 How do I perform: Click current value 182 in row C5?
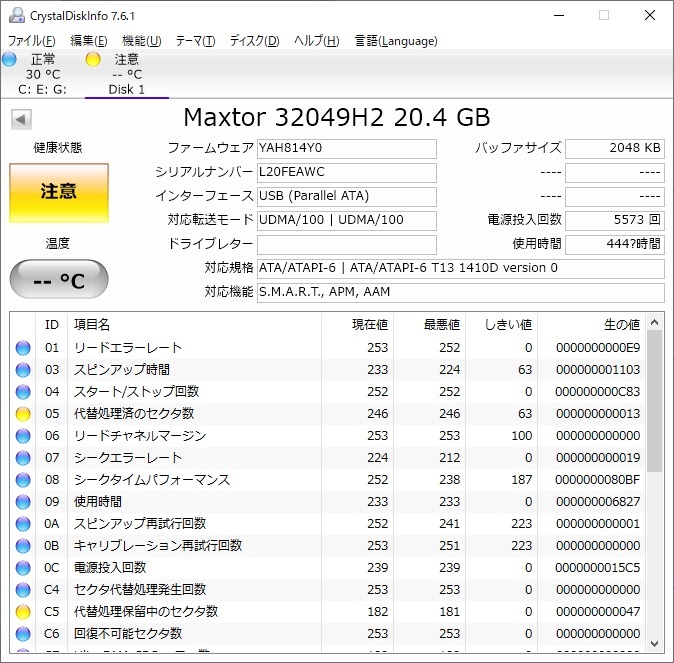point(377,611)
